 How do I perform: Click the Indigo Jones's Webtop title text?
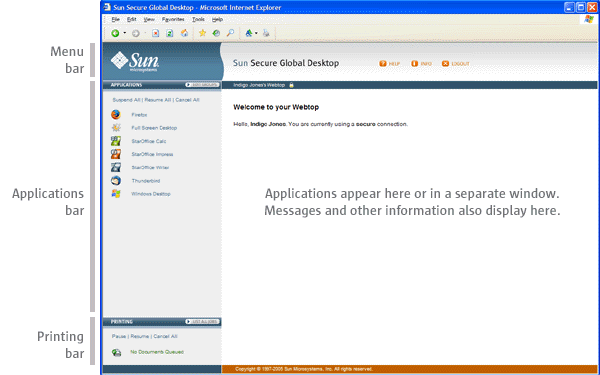click(259, 85)
